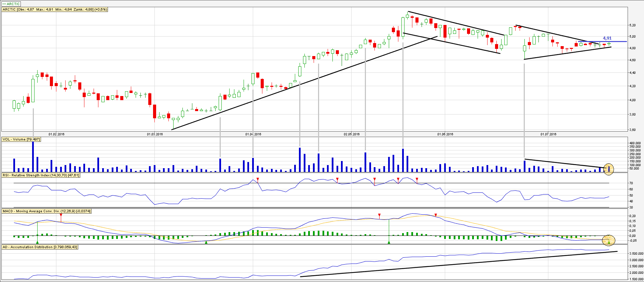This screenshot has height=282, width=644.
Task: Select the leftmost green buy arrow on MACD
Action: 37,242
